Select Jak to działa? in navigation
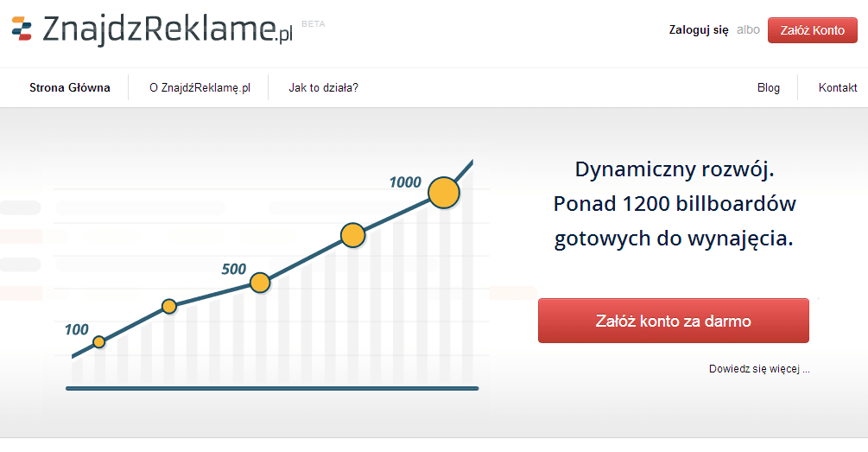 click(323, 87)
